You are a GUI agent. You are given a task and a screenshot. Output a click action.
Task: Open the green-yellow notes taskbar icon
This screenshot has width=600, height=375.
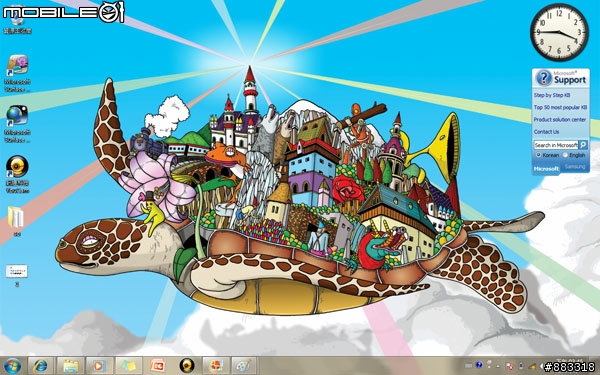point(128,366)
